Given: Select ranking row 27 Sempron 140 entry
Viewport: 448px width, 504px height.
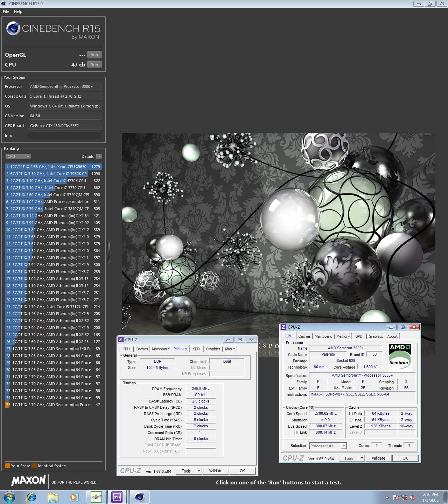Looking at the screenshot, I should pyautogui.click(x=53, y=349).
